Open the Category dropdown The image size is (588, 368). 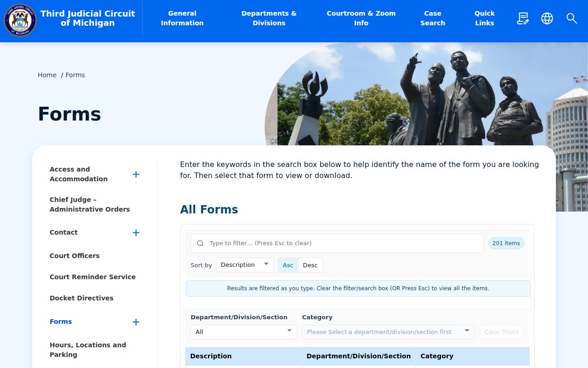(x=388, y=332)
